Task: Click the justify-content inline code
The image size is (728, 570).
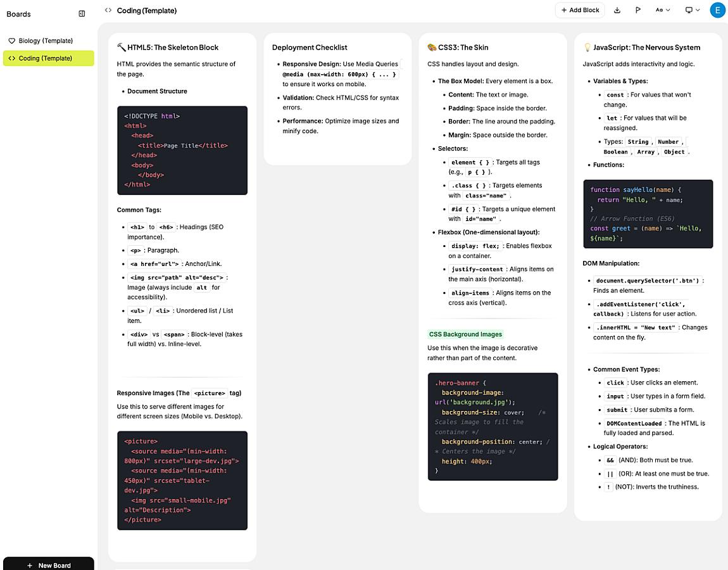Action: point(477,269)
